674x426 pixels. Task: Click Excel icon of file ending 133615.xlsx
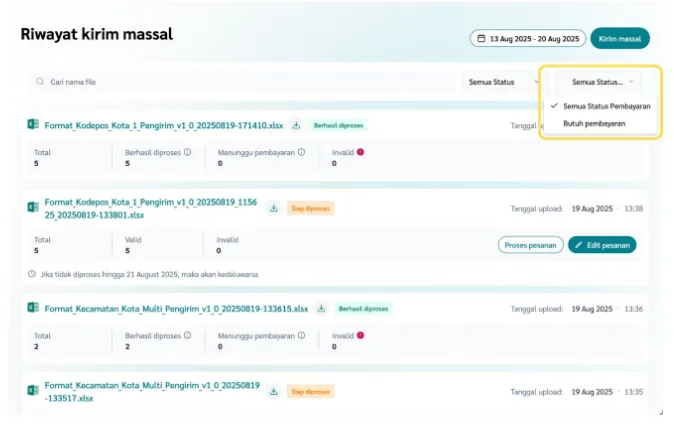[33, 309]
